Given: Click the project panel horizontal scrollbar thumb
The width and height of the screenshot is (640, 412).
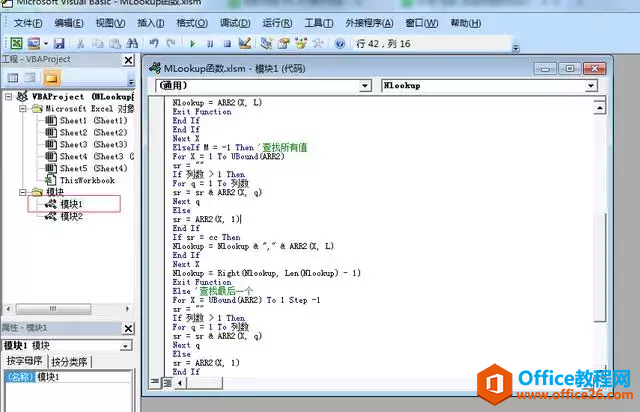Looking at the screenshot, I should click(x=53, y=309).
